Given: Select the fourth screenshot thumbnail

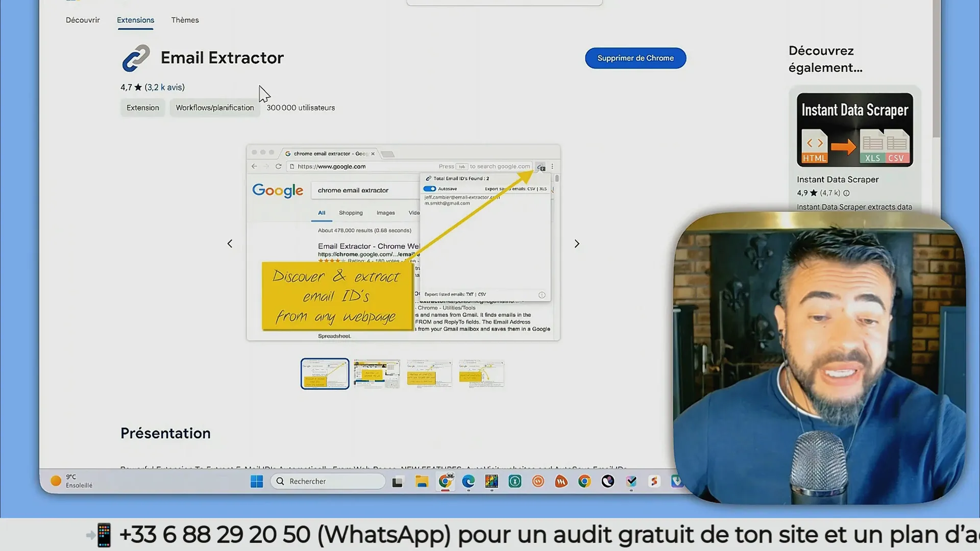Looking at the screenshot, I should coord(481,374).
